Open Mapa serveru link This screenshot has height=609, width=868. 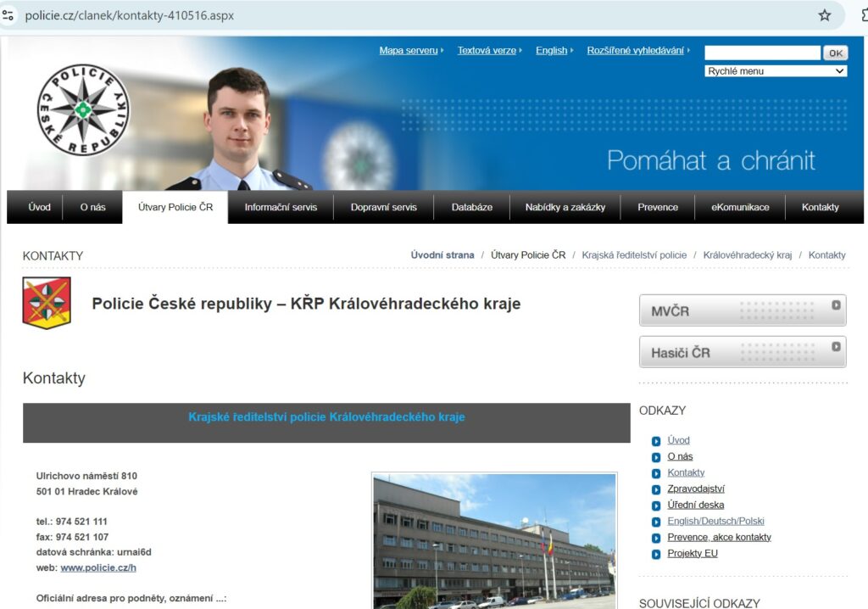click(x=409, y=50)
